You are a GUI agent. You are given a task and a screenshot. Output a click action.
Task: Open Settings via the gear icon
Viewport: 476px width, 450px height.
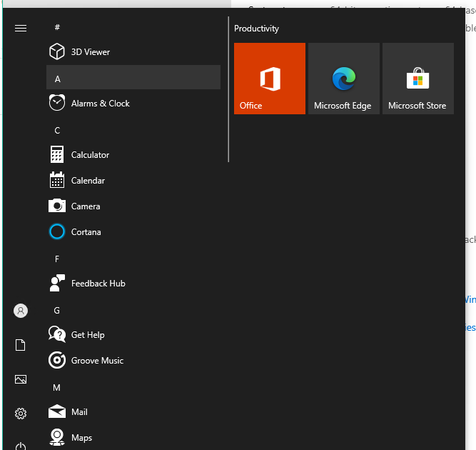[x=21, y=414]
